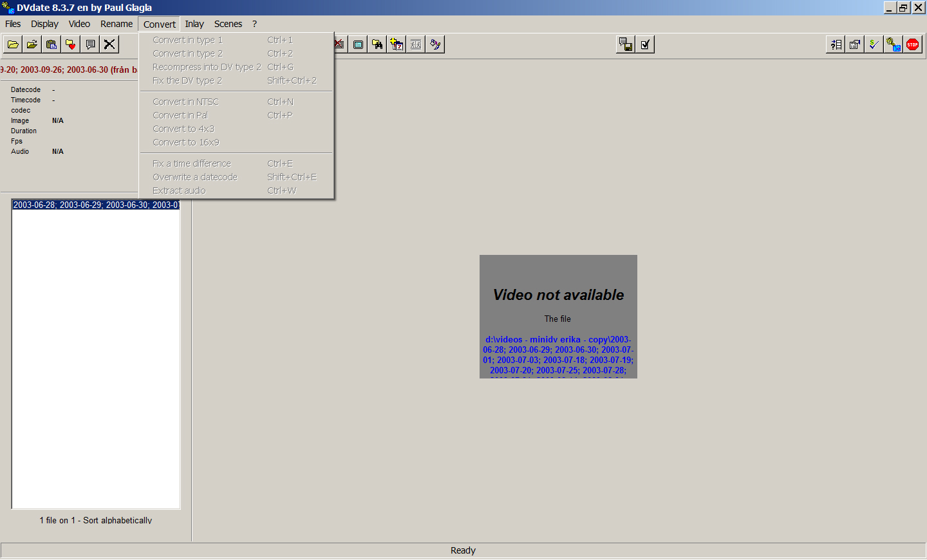Click the DVdate title bar application icon
This screenshot has height=560, width=927.
click(x=8, y=8)
